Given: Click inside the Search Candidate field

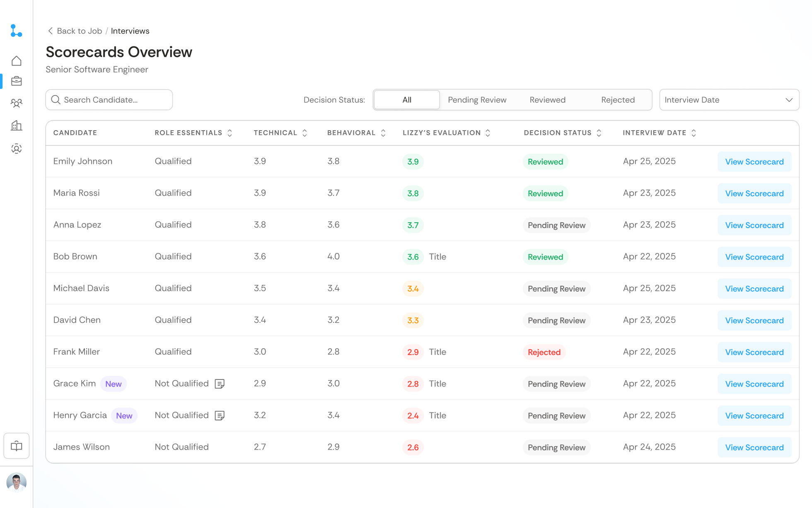Looking at the screenshot, I should [109, 100].
